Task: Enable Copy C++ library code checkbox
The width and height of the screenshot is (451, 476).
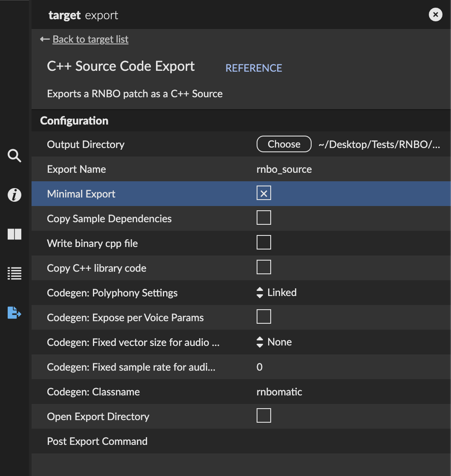Action: pos(263,267)
